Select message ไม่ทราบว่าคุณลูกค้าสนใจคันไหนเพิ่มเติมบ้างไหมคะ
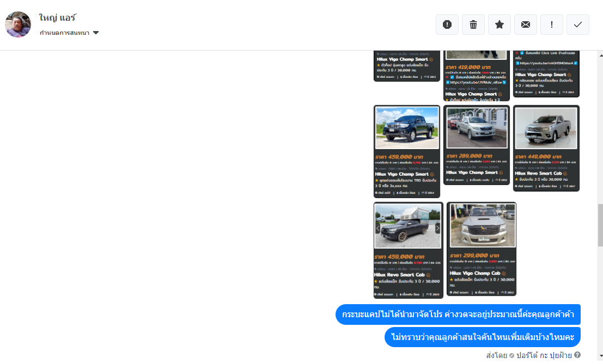603x364 pixels. coord(482,337)
